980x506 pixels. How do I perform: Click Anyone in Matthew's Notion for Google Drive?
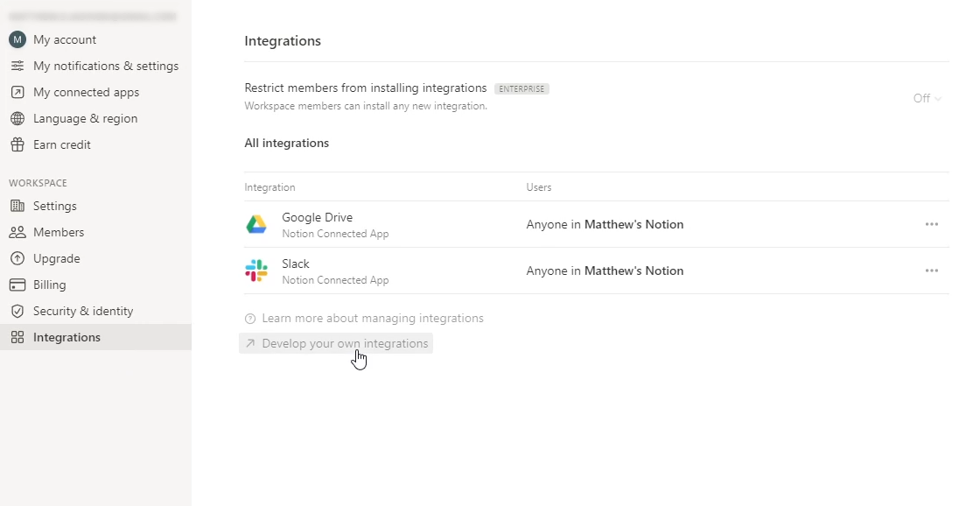pos(605,224)
